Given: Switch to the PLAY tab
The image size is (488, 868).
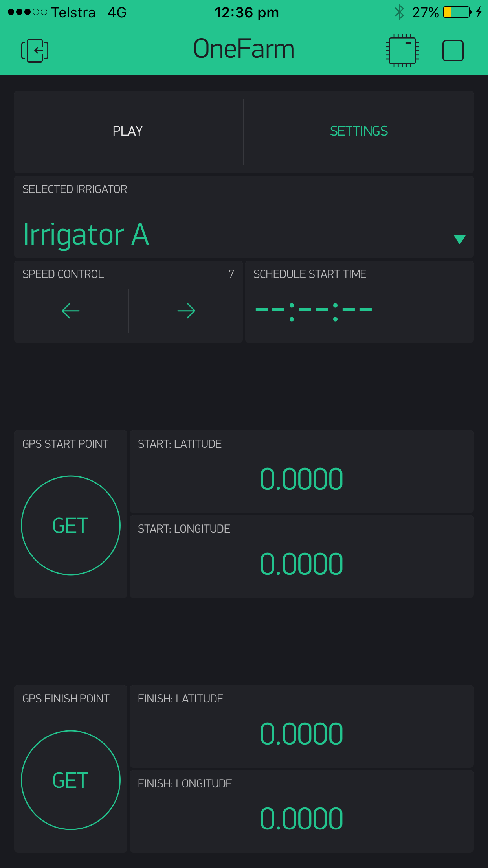Looking at the screenshot, I should tap(128, 131).
